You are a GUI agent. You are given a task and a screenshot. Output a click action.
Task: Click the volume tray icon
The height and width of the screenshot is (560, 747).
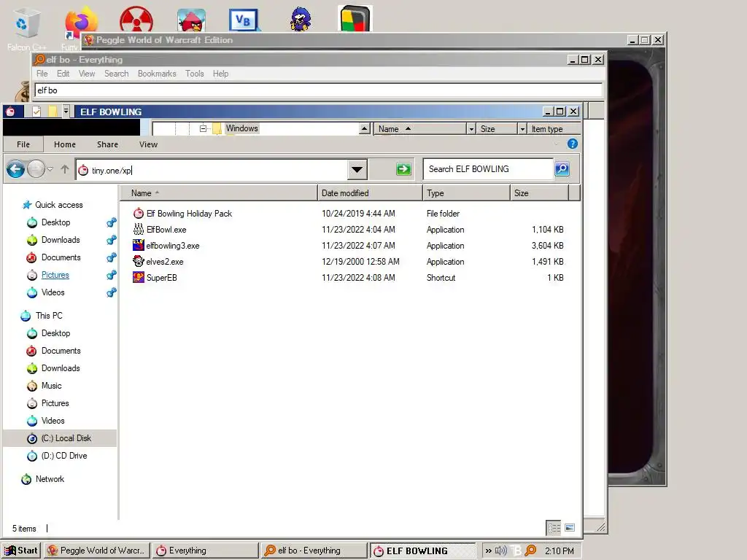(x=500, y=551)
